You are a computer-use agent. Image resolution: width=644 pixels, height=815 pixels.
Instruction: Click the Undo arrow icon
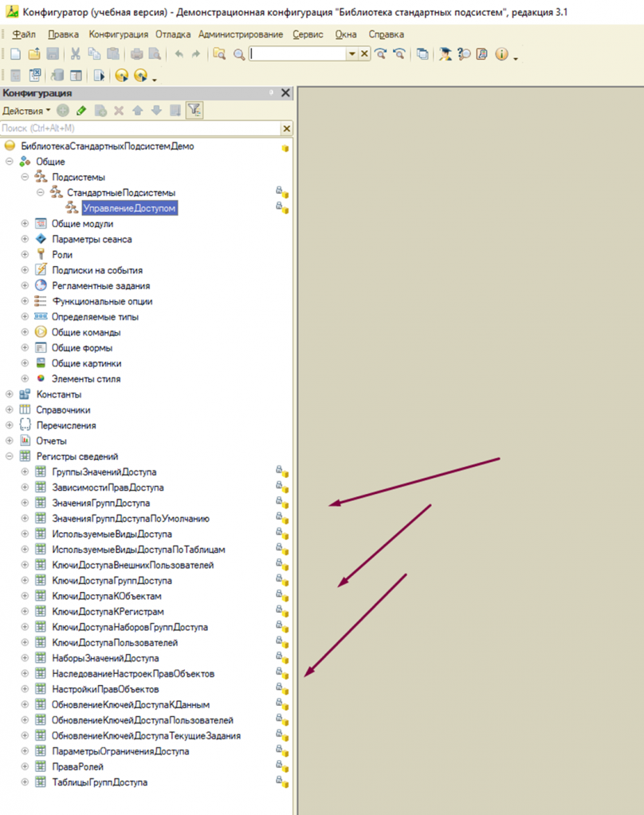[x=179, y=54]
